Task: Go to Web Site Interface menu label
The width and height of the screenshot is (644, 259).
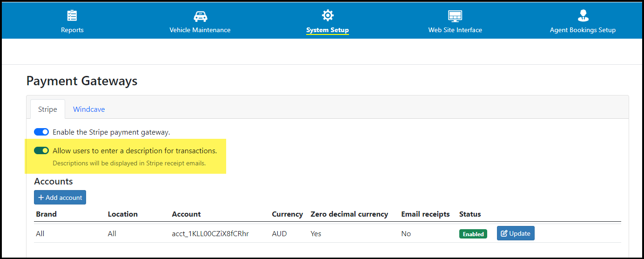Action: pos(455,30)
